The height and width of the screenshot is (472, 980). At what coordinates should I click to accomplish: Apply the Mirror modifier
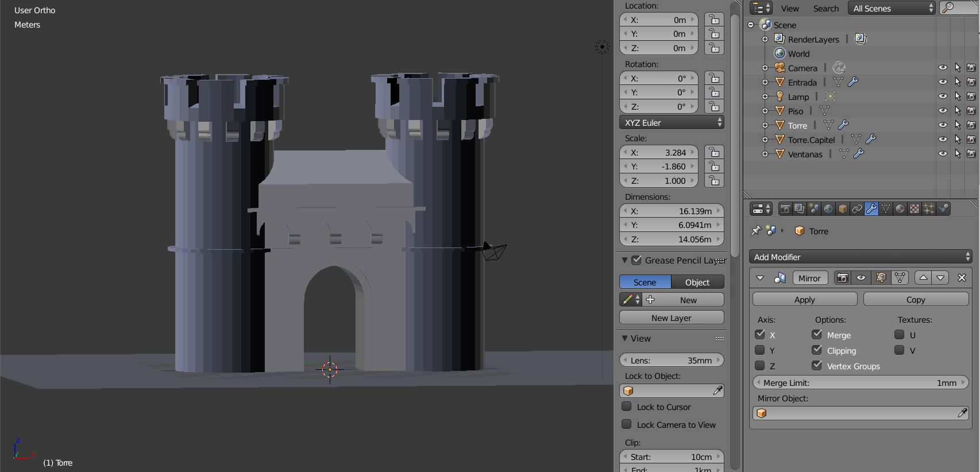click(805, 299)
